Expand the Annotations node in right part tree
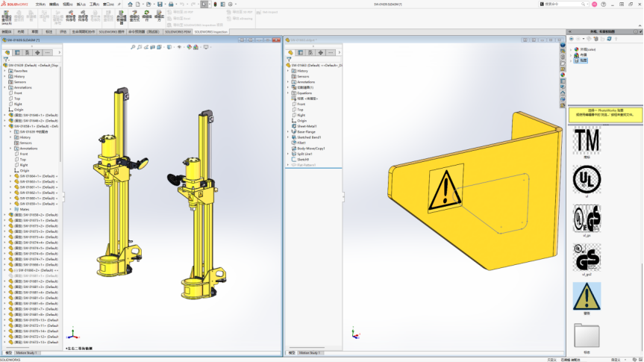 pos(287,82)
